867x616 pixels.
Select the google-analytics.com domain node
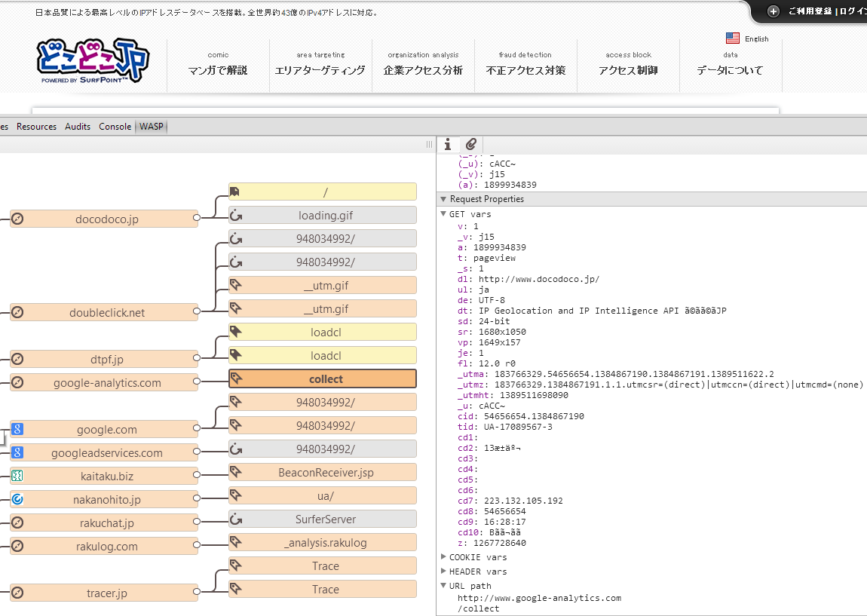point(104,383)
